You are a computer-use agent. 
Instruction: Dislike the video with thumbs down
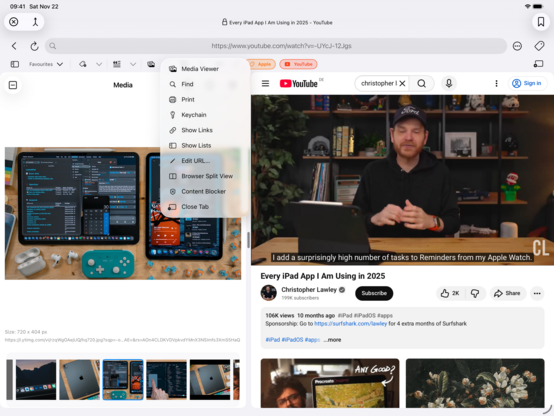475,293
